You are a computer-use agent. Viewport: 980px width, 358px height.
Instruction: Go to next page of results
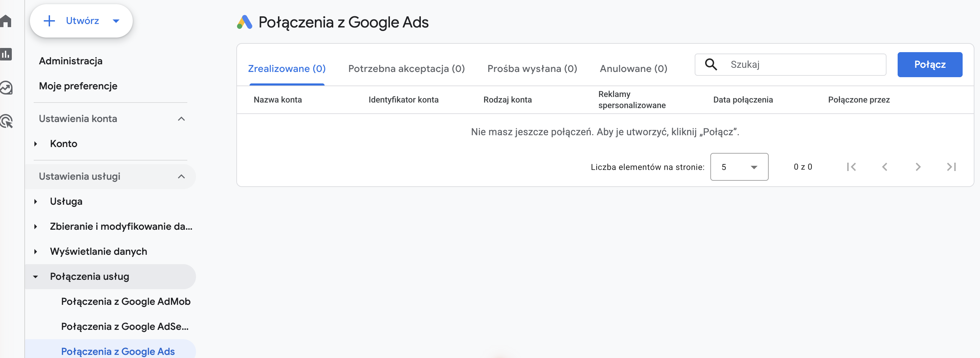pos(918,166)
